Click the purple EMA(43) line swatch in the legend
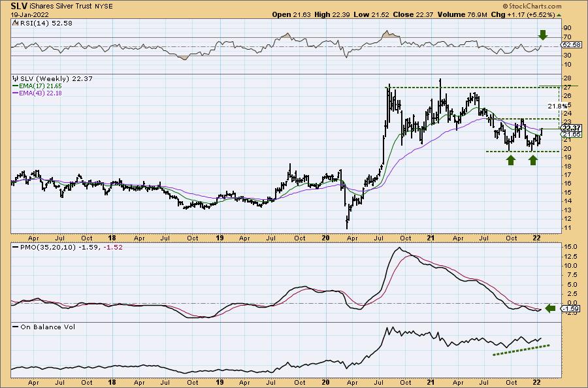 [16, 93]
